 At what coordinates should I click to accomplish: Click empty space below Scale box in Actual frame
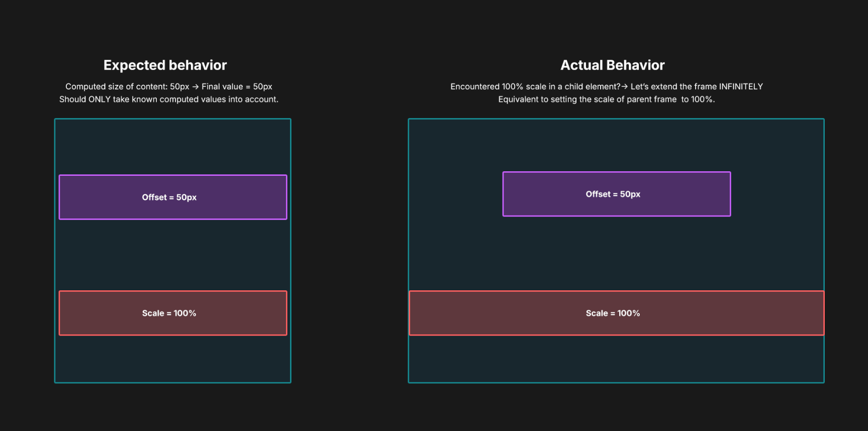click(x=616, y=359)
